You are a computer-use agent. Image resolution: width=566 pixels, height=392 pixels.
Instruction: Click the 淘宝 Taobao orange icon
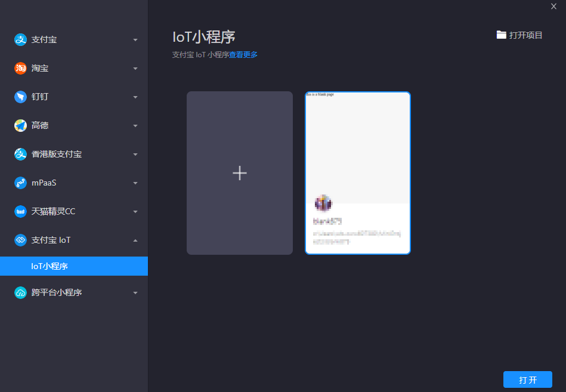(x=20, y=68)
